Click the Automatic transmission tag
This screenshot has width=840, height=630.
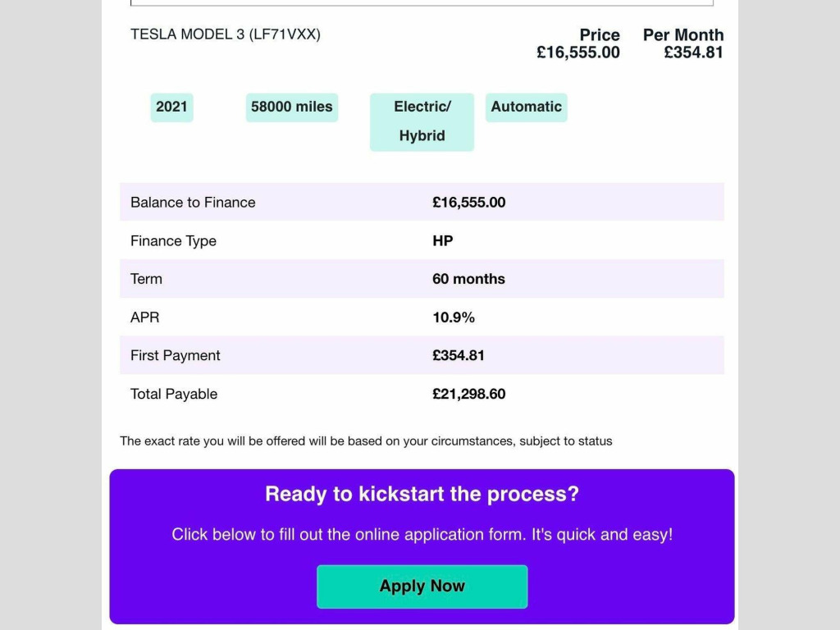(526, 107)
